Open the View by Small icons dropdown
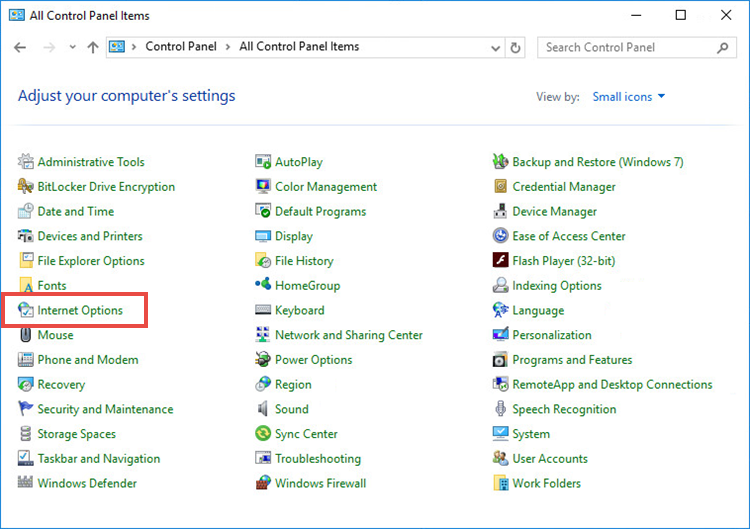750x529 pixels. [629, 97]
